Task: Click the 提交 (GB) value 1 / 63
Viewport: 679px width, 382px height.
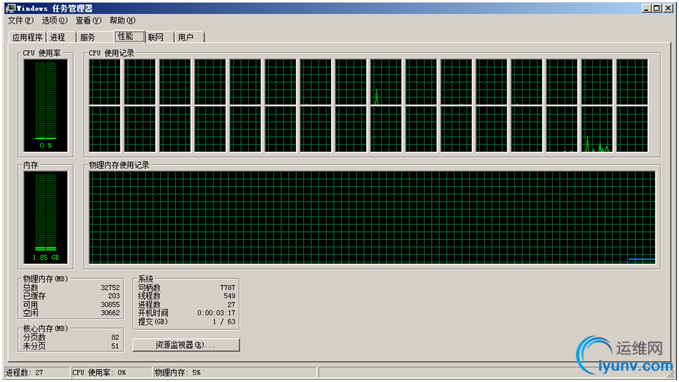Action: (x=224, y=321)
